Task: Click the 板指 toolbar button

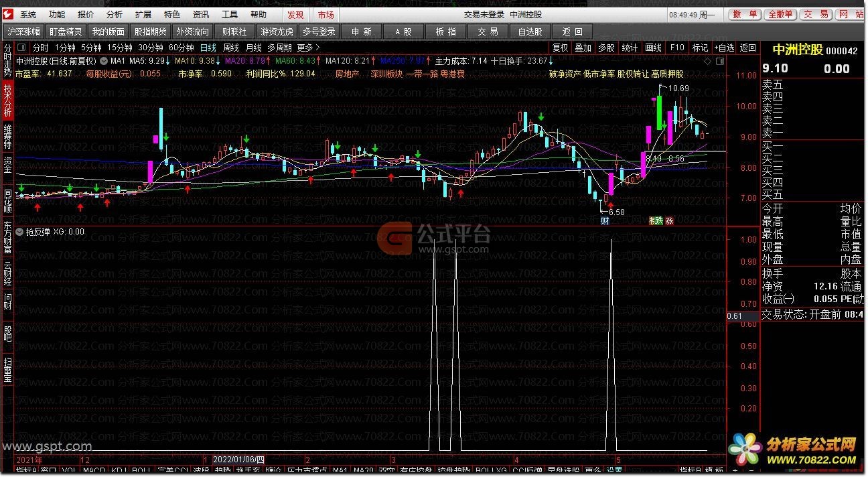Action: 445,31
